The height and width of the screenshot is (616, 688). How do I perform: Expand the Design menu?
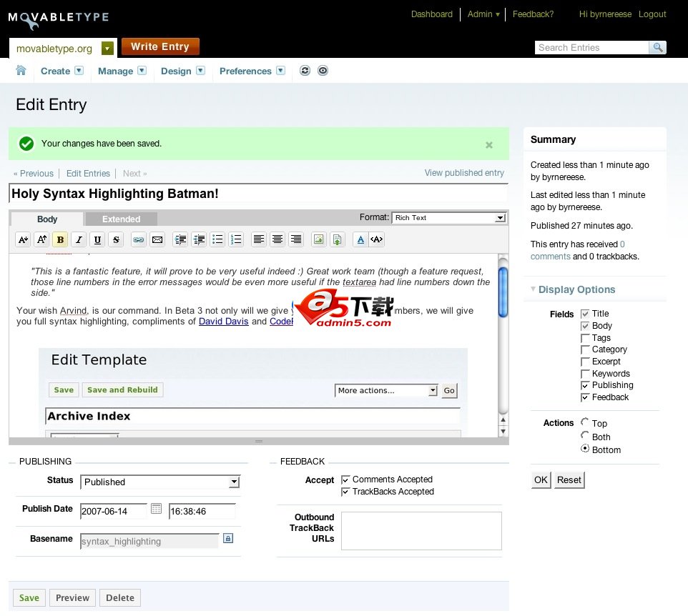pyautogui.click(x=200, y=71)
